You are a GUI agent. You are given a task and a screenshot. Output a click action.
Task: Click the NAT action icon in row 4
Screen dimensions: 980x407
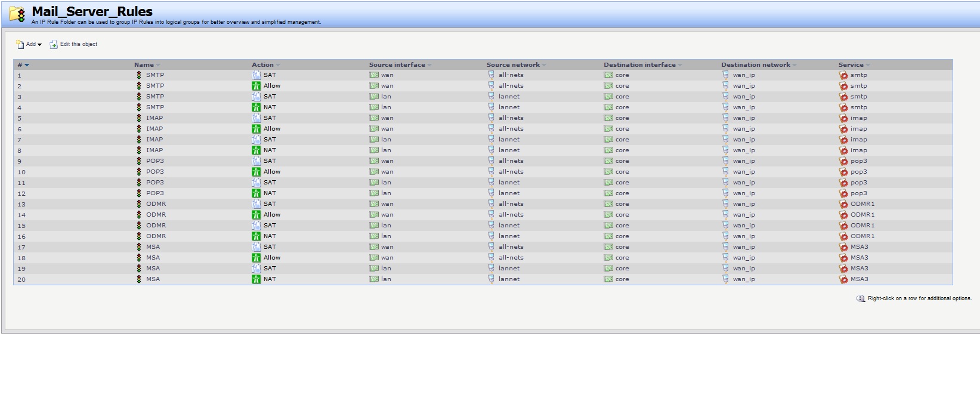256,107
